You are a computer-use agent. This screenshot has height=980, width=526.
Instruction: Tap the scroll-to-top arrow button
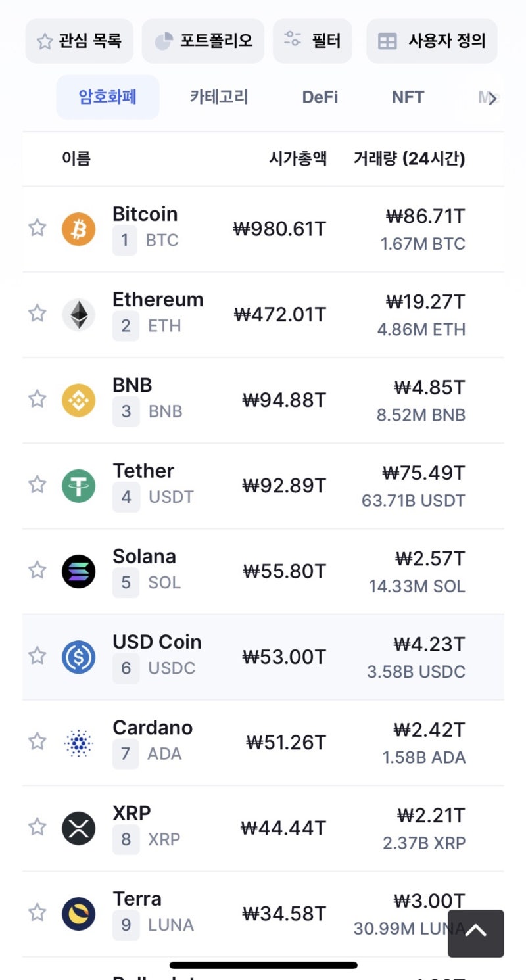475,933
